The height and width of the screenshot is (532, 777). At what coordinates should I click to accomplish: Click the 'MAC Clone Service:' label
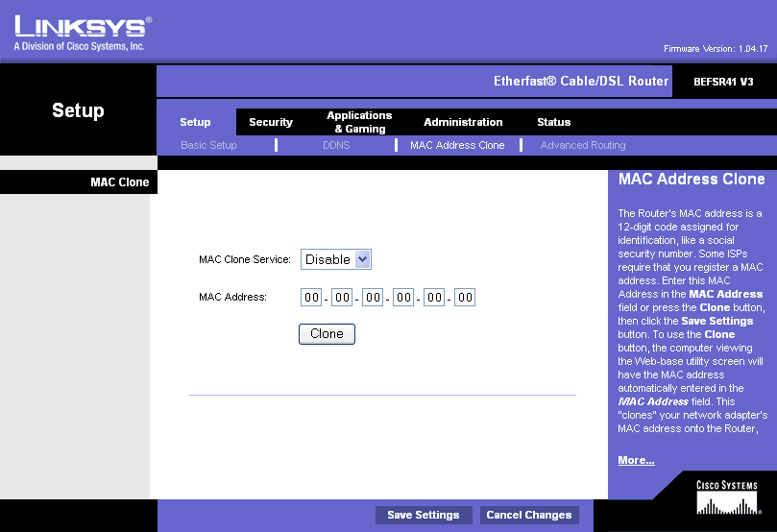[245, 259]
